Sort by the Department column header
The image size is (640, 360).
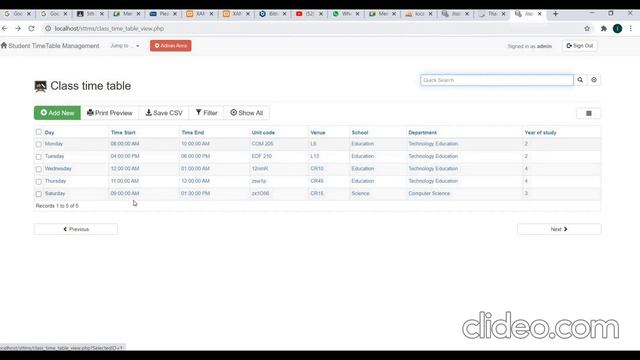pos(422,133)
